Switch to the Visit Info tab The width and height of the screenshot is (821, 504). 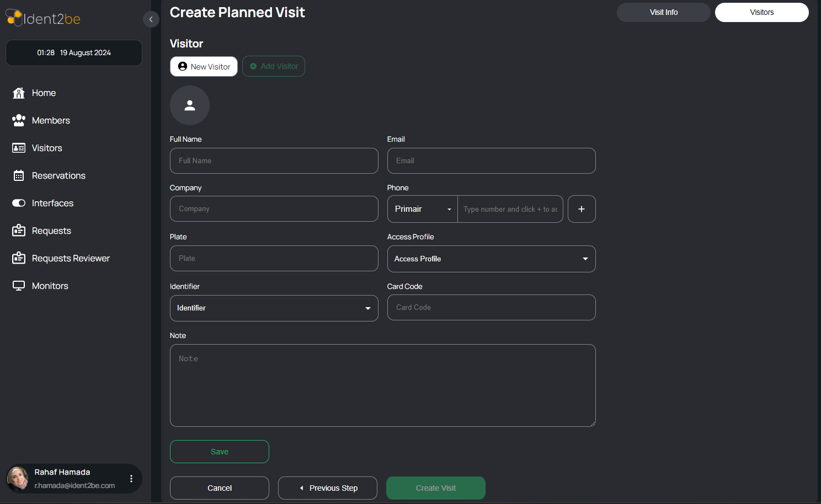pos(664,12)
